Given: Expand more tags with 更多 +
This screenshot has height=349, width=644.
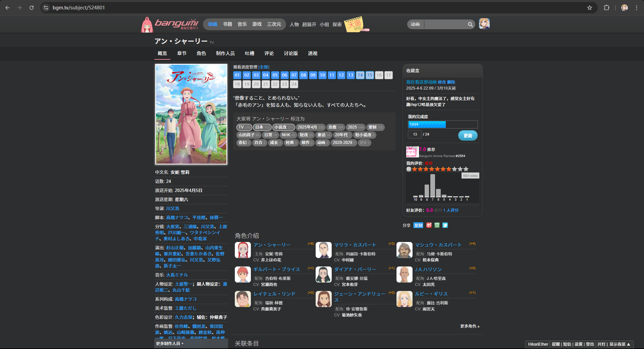Looking at the screenshot, I should click(x=365, y=143).
